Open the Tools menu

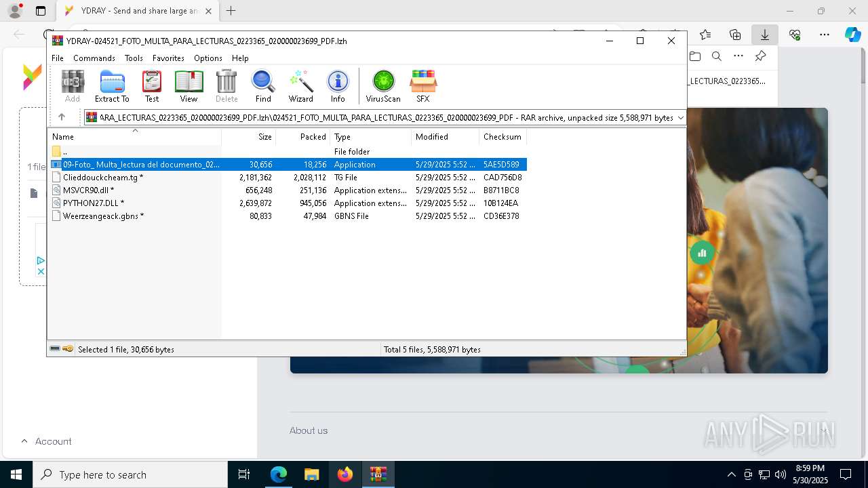[x=134, y=58]
